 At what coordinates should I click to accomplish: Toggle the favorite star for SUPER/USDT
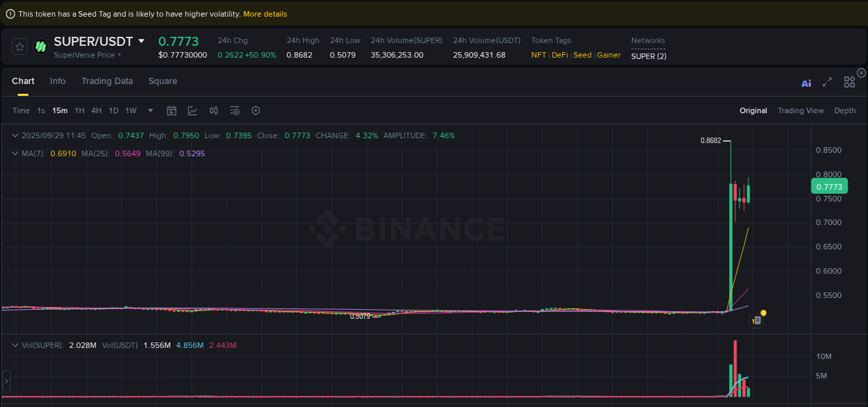pos(19,47)
